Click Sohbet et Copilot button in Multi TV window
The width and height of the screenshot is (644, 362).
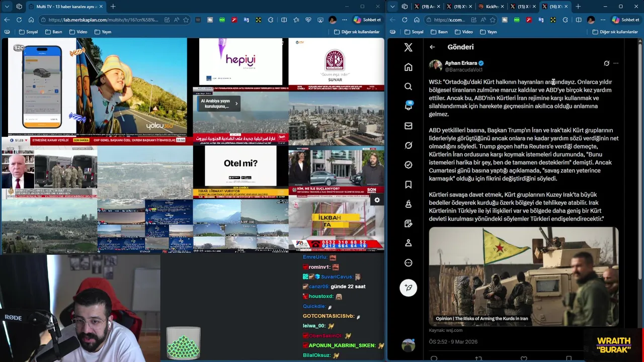pos(367,20)
